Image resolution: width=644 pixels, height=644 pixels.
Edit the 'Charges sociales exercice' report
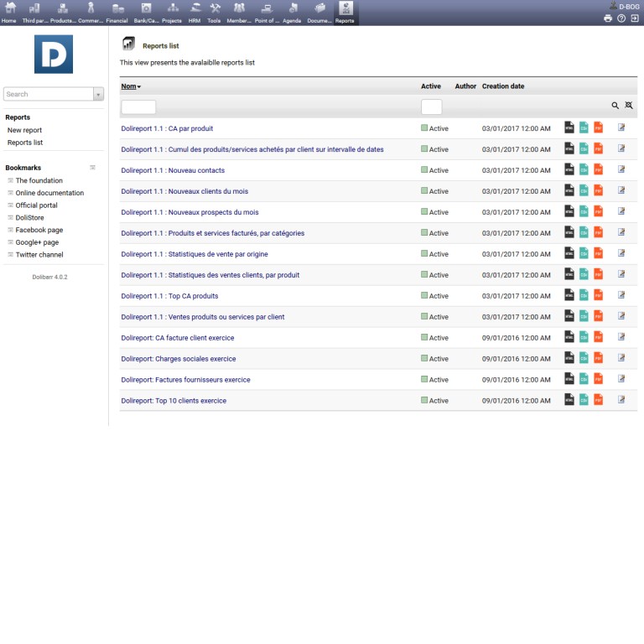(621, 358)
